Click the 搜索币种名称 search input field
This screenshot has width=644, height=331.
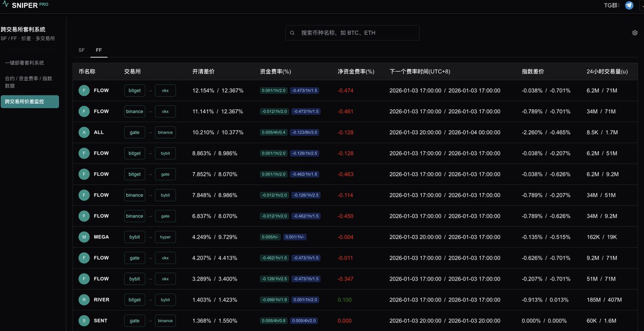click(352, 33)
